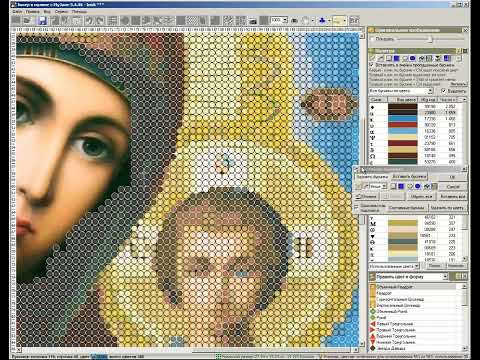This screenshot has height=360, width=480.
Task: Toggle checkbox for inserting beads into skipped cells
Action: pos(372,65)
